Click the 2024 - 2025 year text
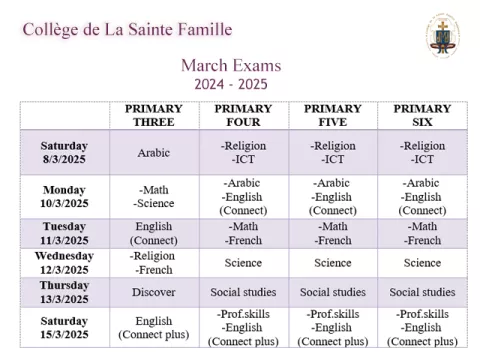The height and width of the screenshot is (360, 480). pyautogui.click(x=231, y=84)
